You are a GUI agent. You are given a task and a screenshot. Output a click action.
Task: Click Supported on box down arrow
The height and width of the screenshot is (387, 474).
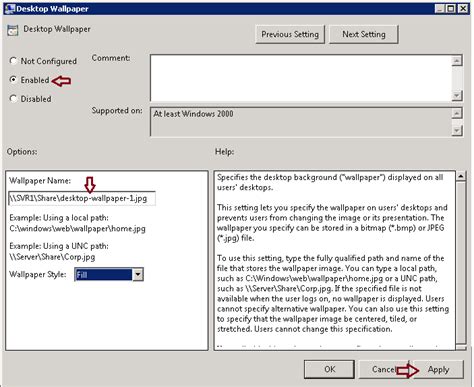pos(457,130)
